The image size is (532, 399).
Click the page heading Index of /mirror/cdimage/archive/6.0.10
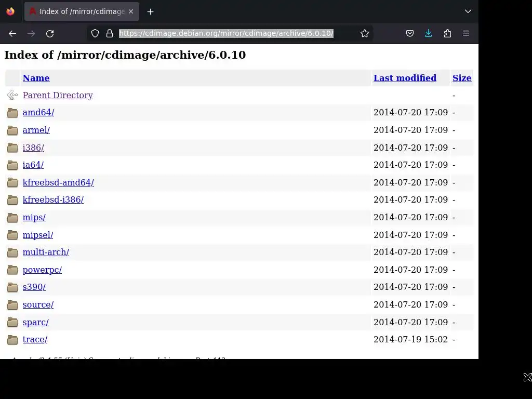[x=125, y=55]
